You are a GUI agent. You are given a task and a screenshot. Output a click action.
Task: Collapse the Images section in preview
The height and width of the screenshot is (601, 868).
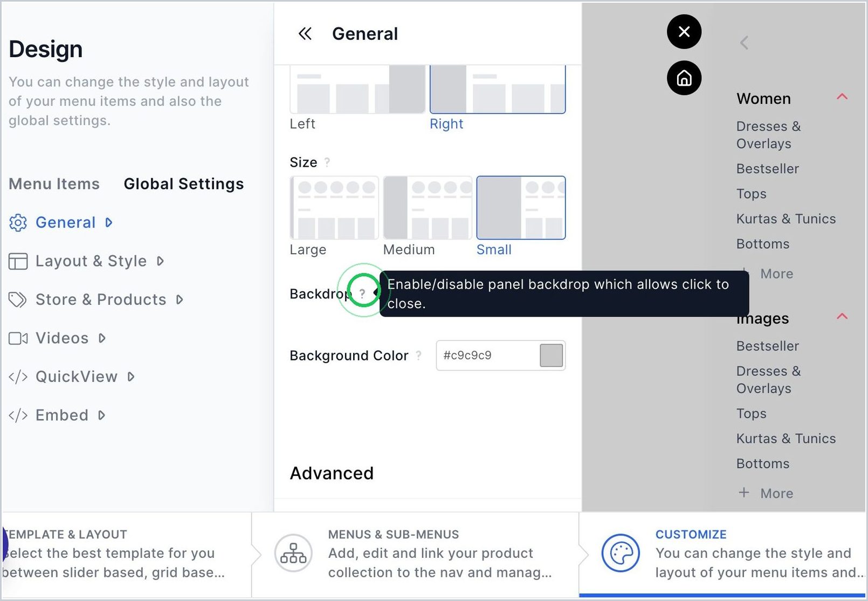pyautogui.click(x=842, y=316)
